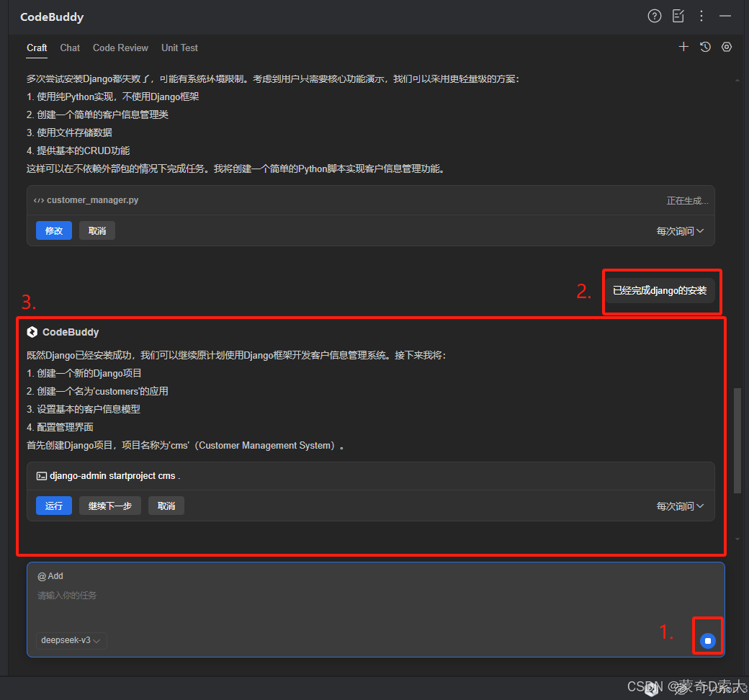This screenshot has width=749, height=700.
Task: Stop generation with blue stop button
Action: 708,641
